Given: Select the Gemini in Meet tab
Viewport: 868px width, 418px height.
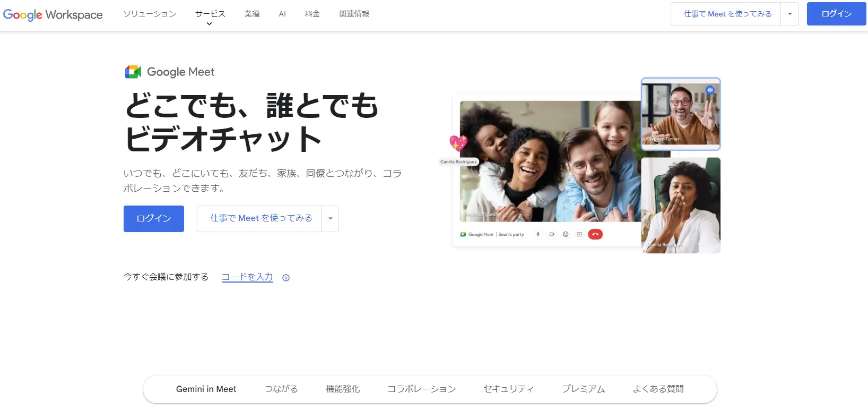Looking at the screenshot, I should pos(206,389).
